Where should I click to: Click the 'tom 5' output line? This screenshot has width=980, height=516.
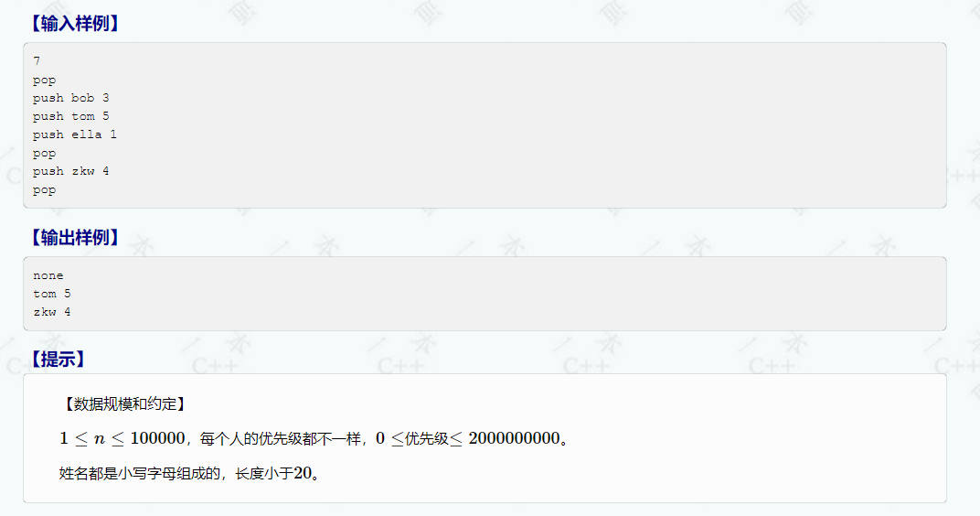(52, 294)
